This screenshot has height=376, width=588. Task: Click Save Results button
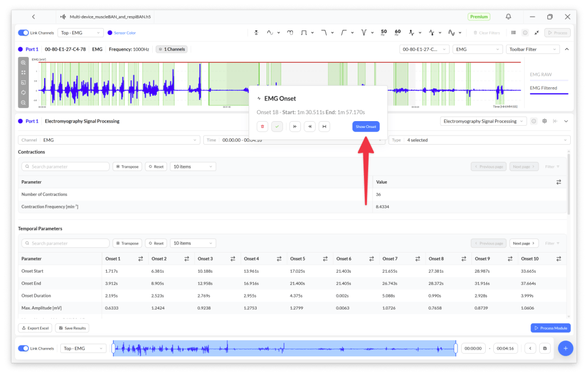tap(72, 328)
